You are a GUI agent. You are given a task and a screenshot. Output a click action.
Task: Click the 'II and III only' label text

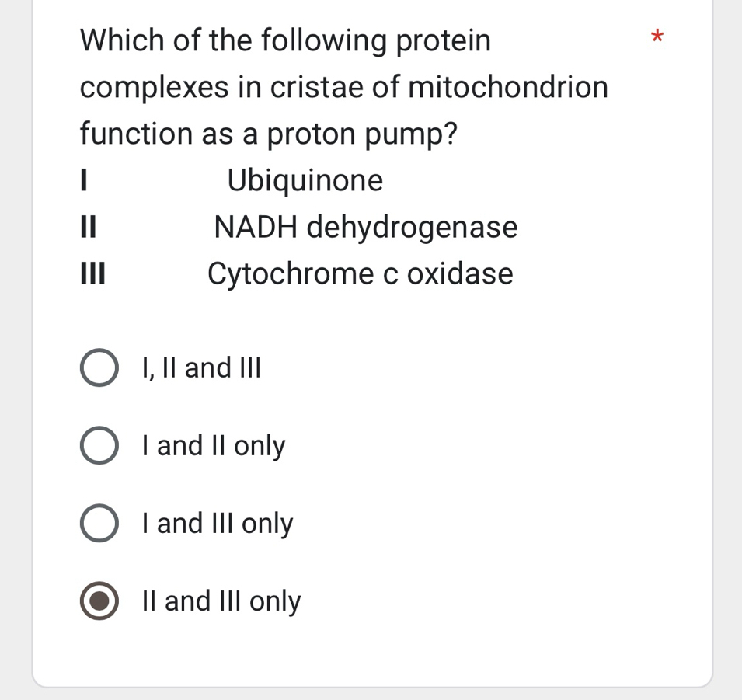coord(222,601)
